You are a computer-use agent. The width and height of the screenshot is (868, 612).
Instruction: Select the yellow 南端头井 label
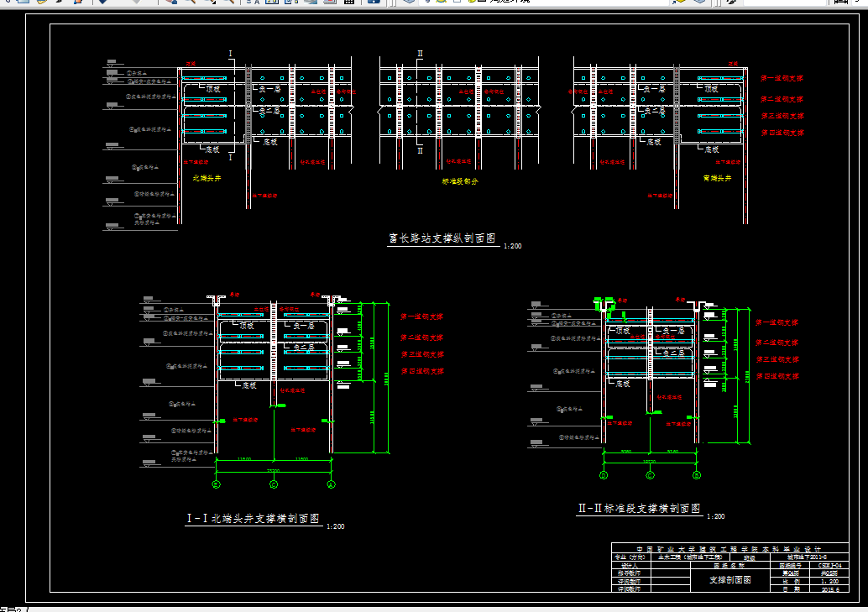[x=718, y=178]
